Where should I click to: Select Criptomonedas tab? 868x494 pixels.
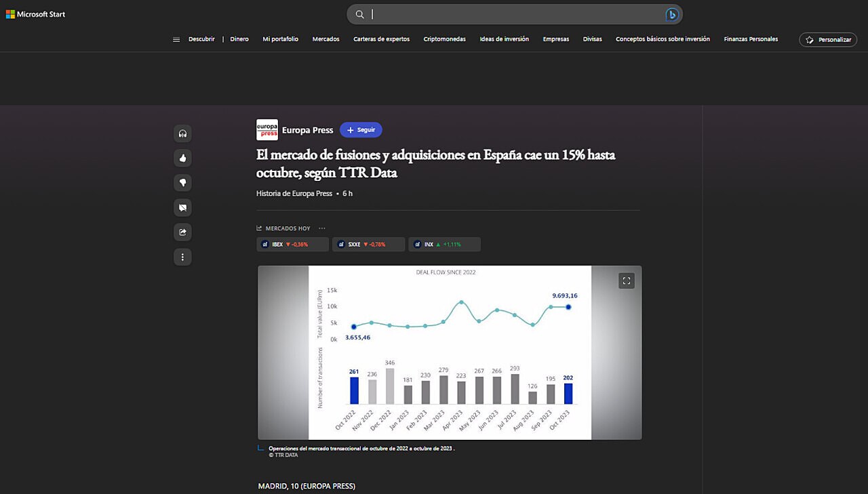445,39
